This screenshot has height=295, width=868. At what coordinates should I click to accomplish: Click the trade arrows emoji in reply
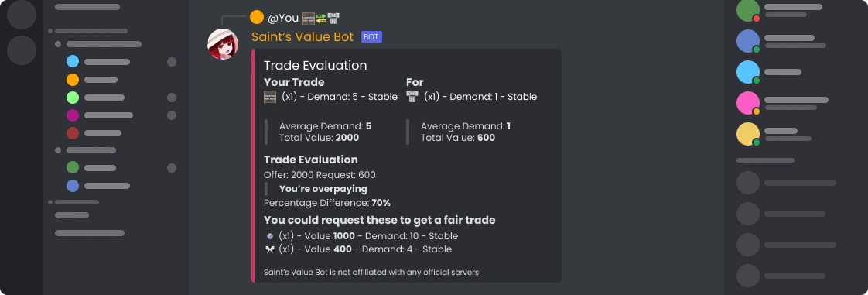point(321,19)
